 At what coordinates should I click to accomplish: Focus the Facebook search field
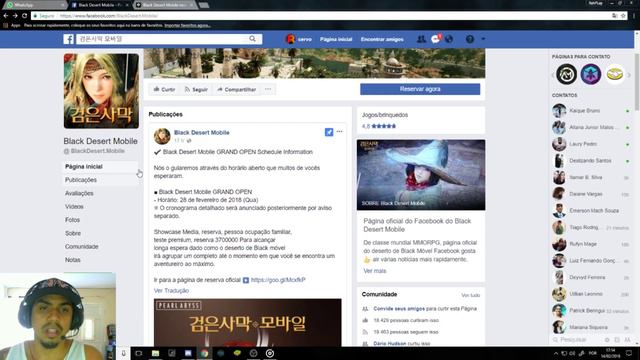(x=162, y=39)
